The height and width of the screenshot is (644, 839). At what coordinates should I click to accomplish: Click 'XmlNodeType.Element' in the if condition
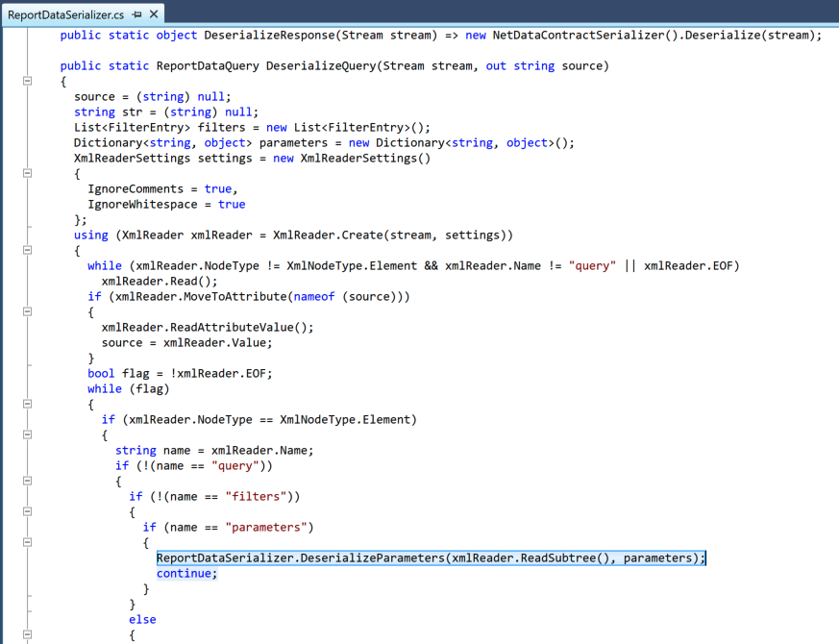tap(345, 420)
